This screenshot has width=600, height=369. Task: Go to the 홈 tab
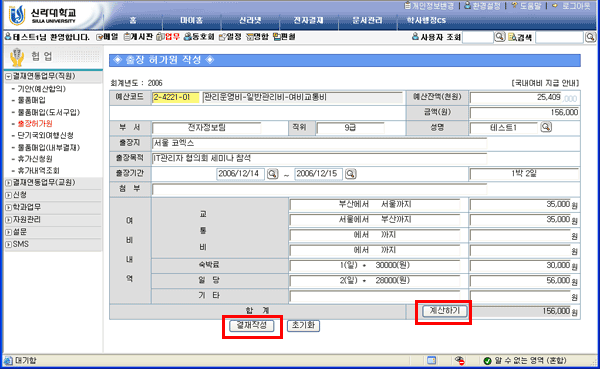tap(133, 20)
